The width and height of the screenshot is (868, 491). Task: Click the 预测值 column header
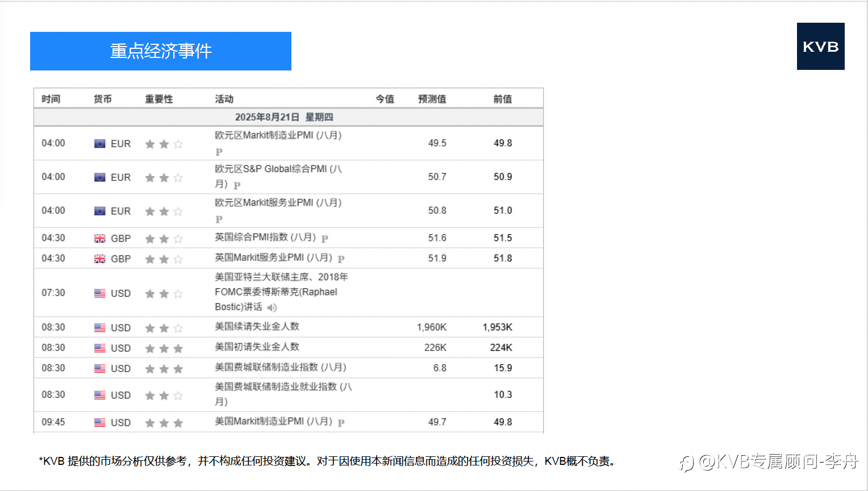432,99
